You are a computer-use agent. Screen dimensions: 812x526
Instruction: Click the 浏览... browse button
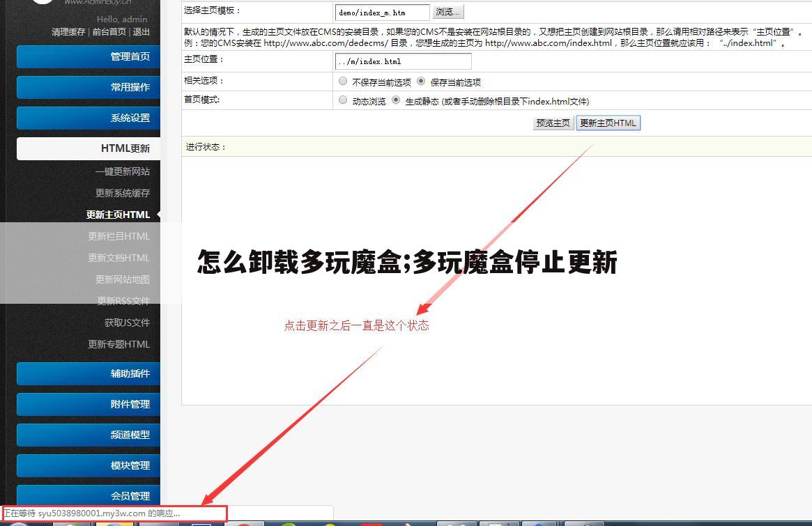coord(447,11)
